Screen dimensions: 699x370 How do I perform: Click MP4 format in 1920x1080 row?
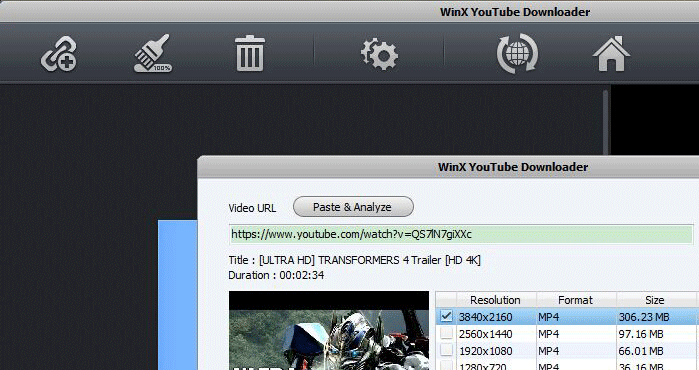pyautogui.click(x=548, y=351)
